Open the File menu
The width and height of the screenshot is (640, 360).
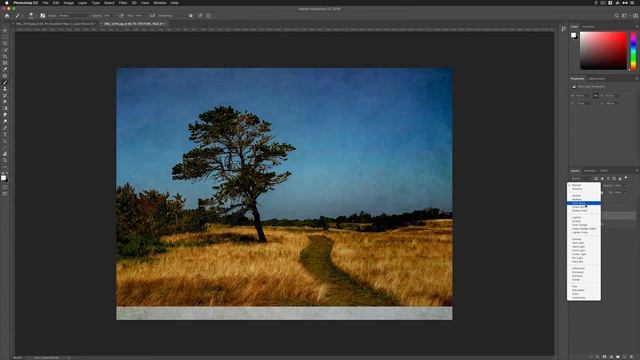click(45, 3)
